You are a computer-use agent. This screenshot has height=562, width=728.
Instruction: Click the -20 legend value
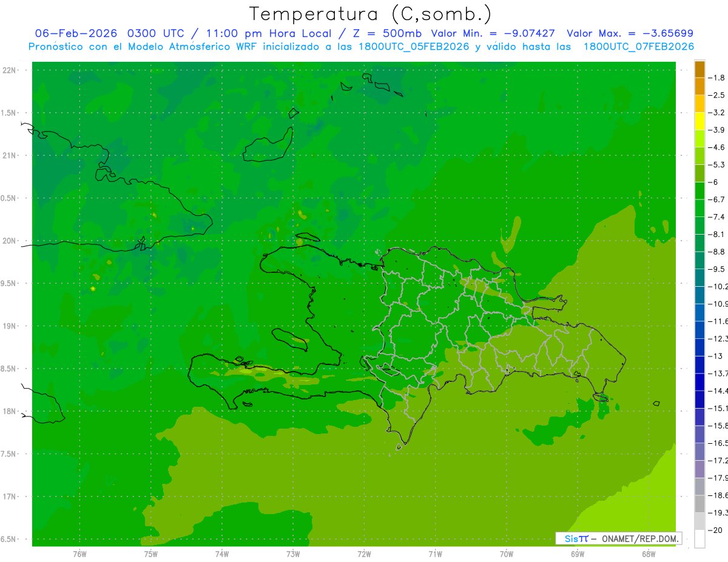click(x=715, y=530)
